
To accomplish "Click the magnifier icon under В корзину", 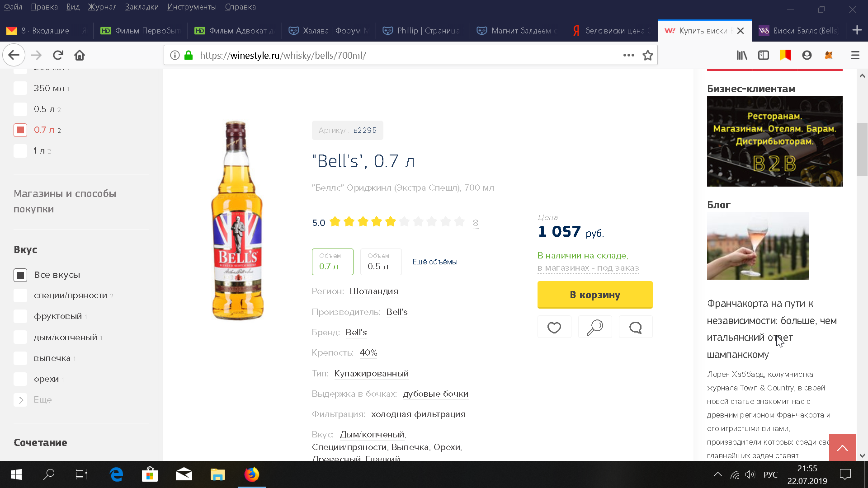I will tap(595, 327).
